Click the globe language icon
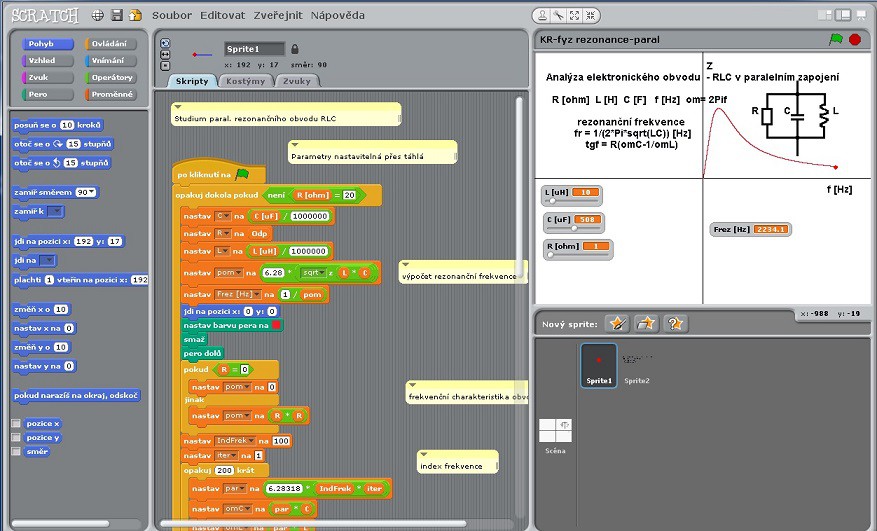Viewport: 877px width, 531px height. coord(97,16)
